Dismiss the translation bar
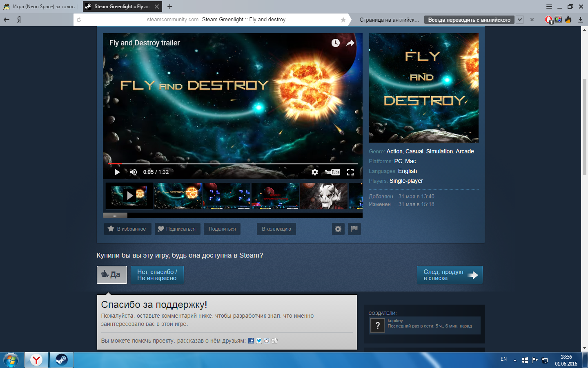588x368 pixels. tap(532, 20)
